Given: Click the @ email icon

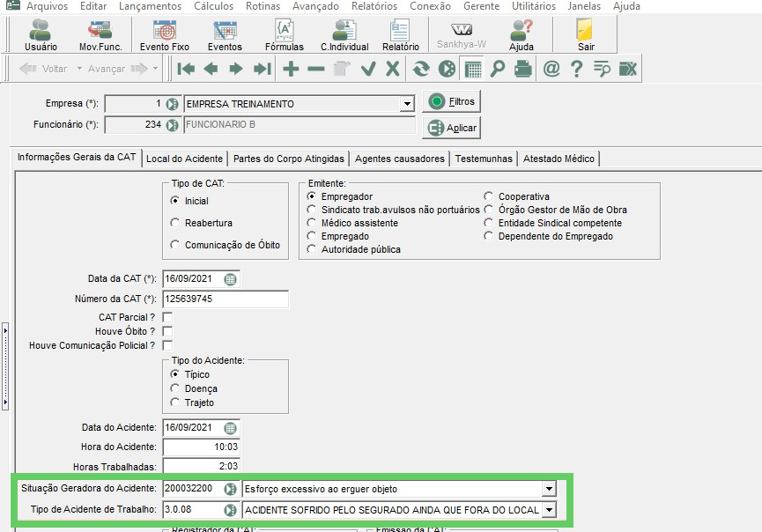Looking at the screenshot, I should pyautogui.click(x=551, y=69).
